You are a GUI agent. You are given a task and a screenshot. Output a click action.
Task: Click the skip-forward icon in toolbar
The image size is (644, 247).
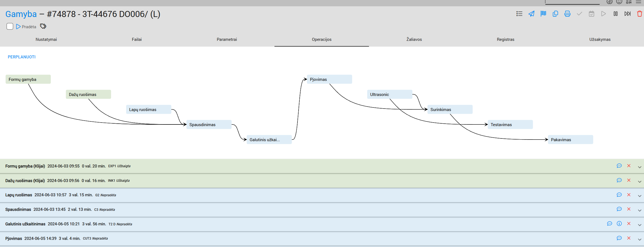click(x=628, y=14)
